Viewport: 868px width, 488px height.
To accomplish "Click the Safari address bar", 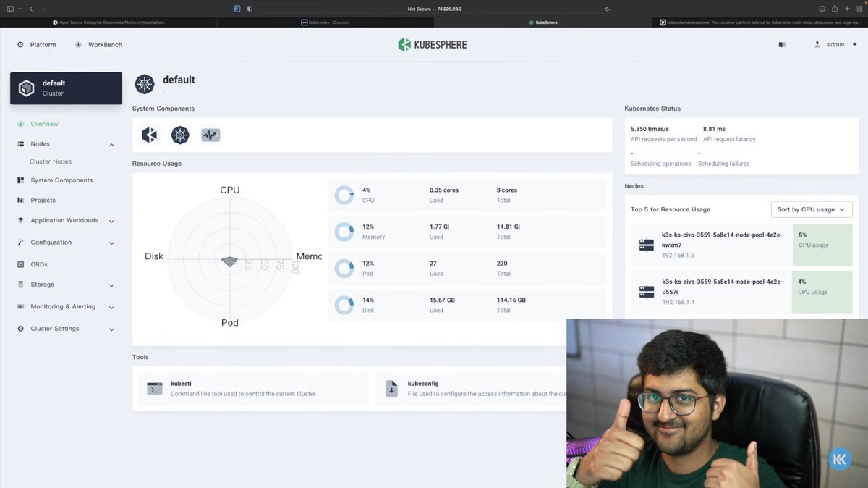I will pos(434,9).
